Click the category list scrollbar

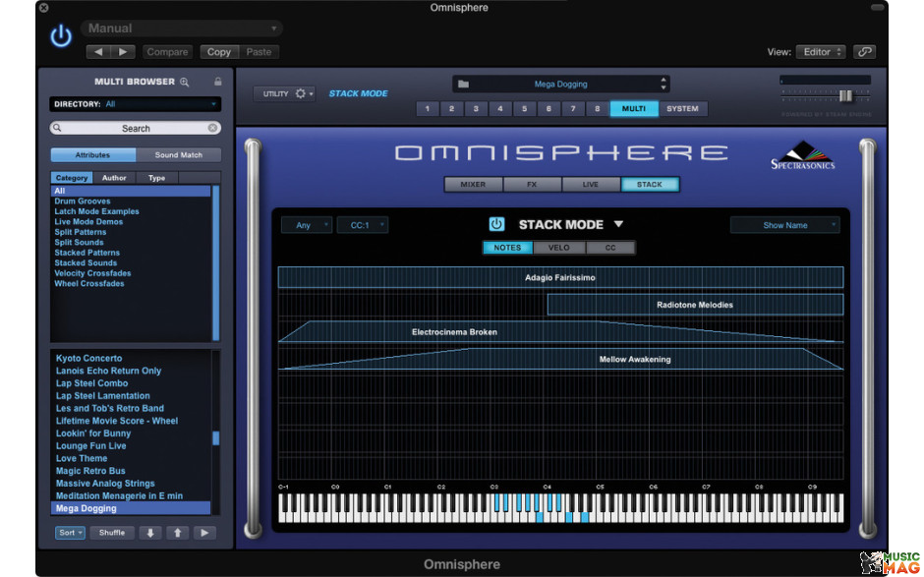click(215, 262)
